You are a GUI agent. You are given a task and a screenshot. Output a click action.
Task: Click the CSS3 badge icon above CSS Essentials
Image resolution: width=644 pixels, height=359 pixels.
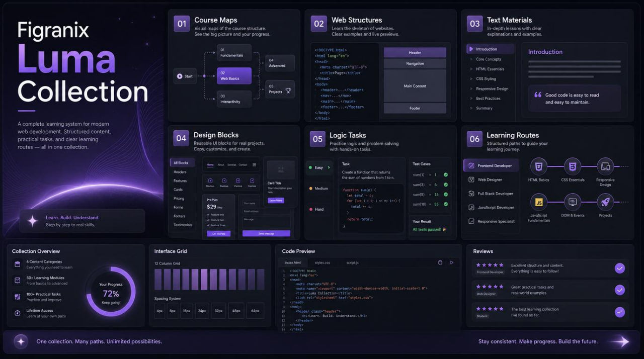coord(573,166)
